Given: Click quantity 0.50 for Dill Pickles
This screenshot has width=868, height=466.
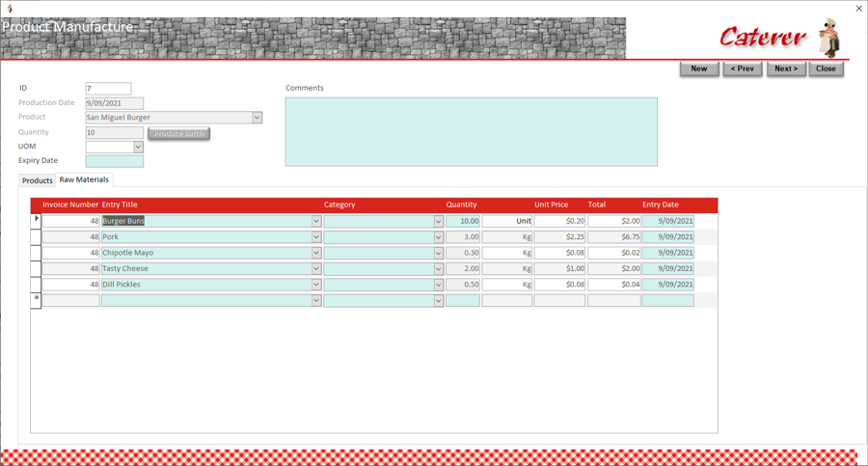Looking at the screenshot, I should [x=463, y=285].
